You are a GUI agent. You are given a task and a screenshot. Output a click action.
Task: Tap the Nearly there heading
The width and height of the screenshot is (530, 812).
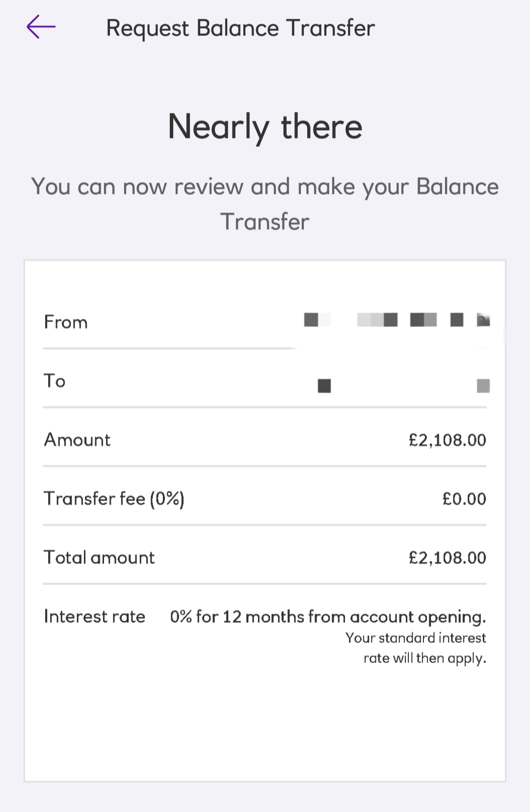click(265, 127)
